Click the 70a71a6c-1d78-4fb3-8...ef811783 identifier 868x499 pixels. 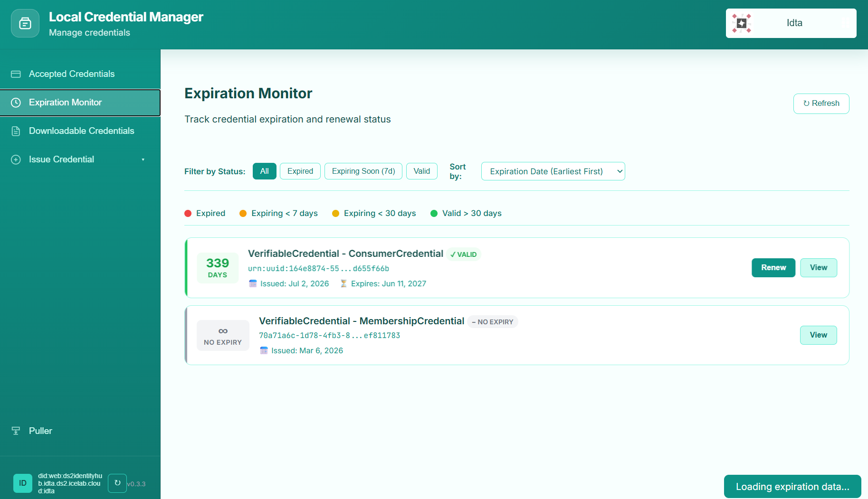pyautogui.click(x=329, y=336)
